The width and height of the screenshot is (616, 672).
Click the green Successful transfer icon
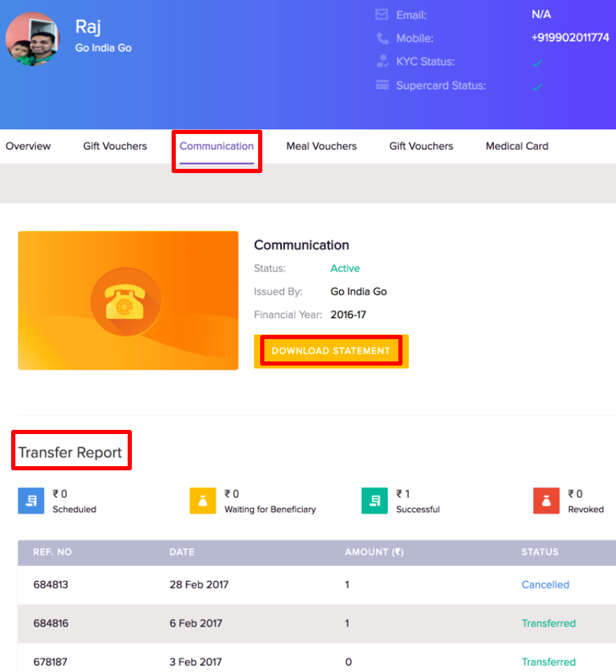coord(375,500)
